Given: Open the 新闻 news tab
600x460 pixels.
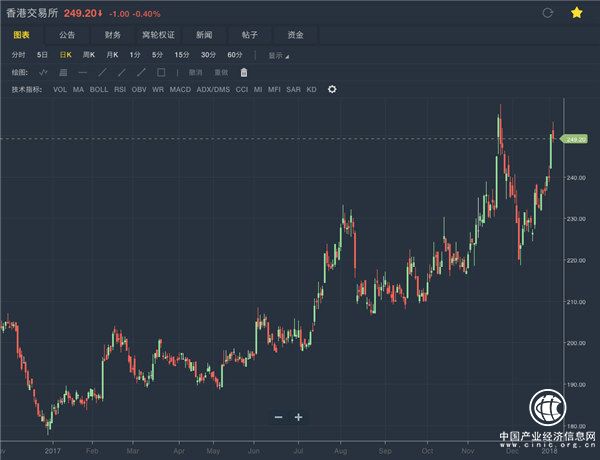Looking at the screenshot, I should pos(203,35).
